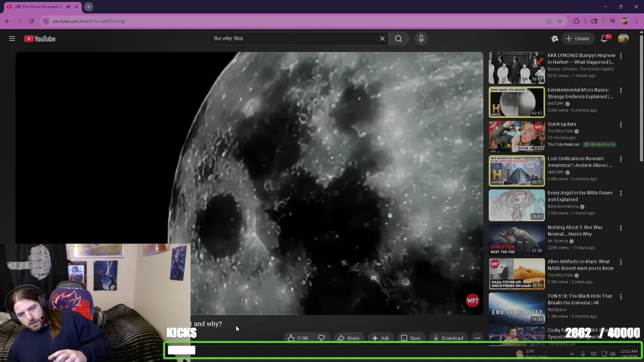Screen dimensions: 644x362
Task: Mute tab via speaker icon
Action: coord(68,7)
